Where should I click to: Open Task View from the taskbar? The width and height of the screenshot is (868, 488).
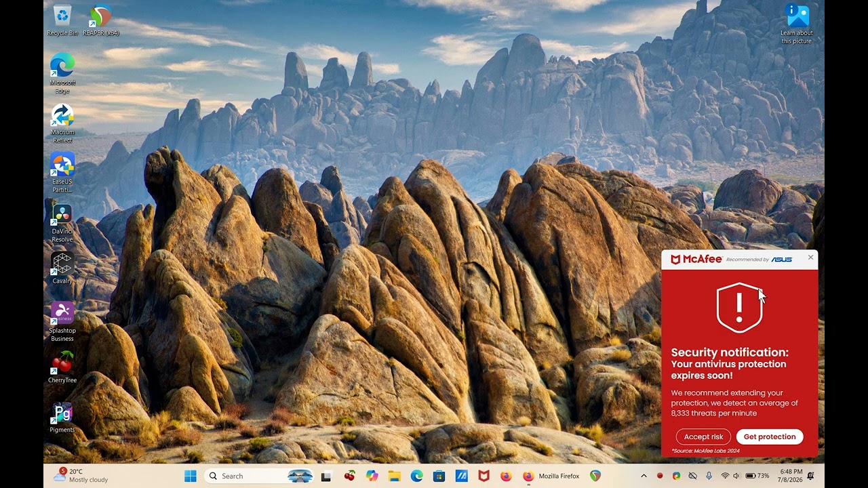click(326, 476)
